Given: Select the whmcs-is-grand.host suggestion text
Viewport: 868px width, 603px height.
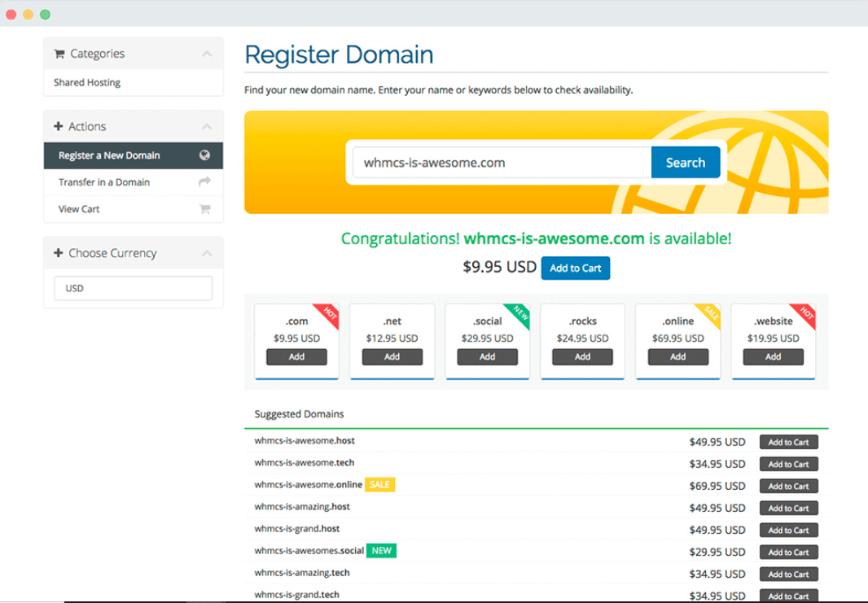Looking at the screenshot, I should [x=297, y=529].
